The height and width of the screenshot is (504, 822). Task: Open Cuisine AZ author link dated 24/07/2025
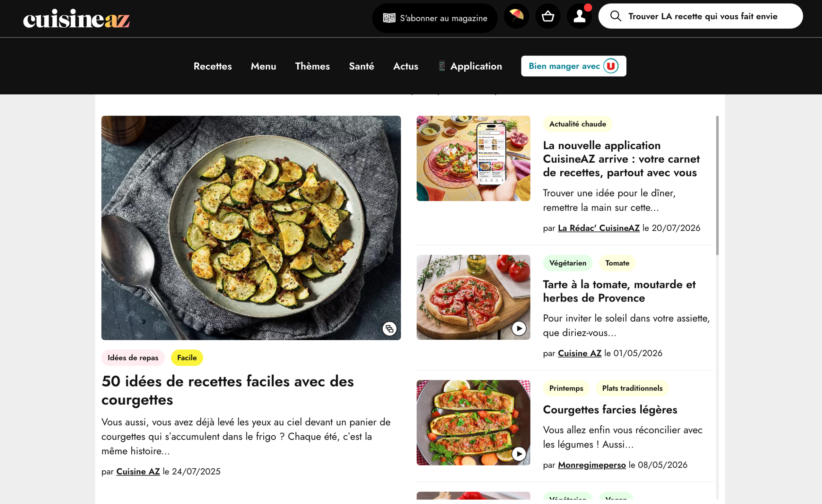click(138, 472)
